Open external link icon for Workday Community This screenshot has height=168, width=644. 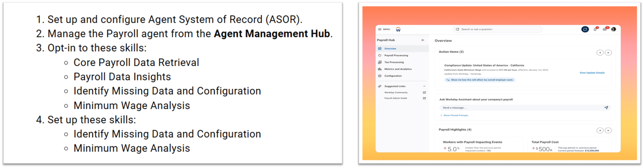[x=424, y=93]
